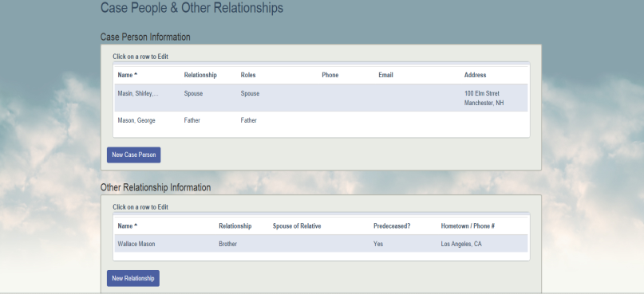Click the Address column header
Image resolution: width=644 pixels, height=294 pixels.
click(x=475, y=75)
